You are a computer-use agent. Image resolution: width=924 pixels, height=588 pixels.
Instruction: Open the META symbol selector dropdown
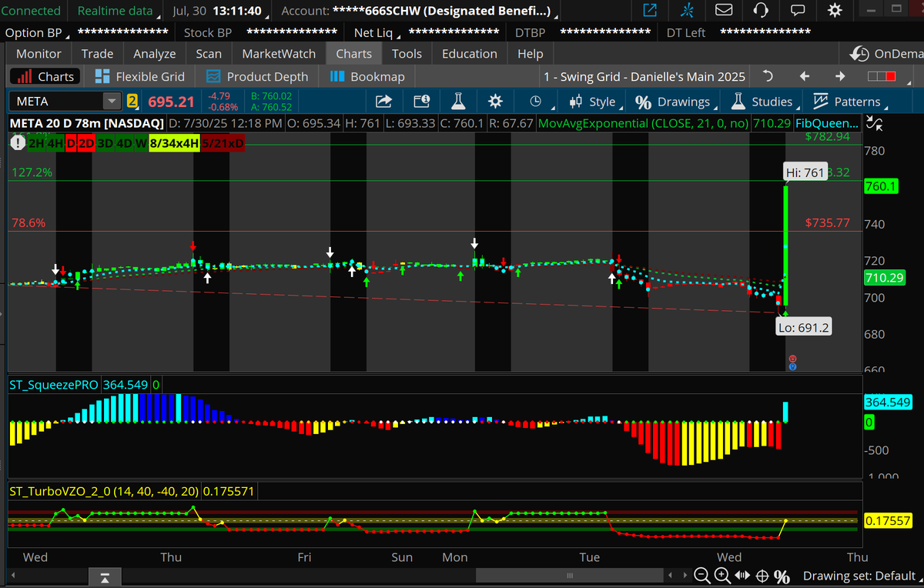(111, 101)
